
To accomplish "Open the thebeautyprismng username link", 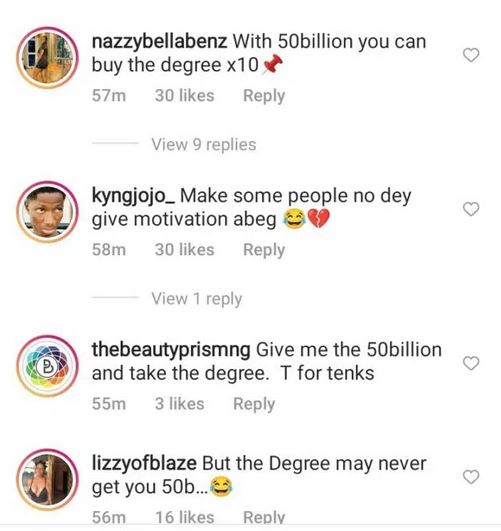I will pyautogui.click(x=171, y=350).
